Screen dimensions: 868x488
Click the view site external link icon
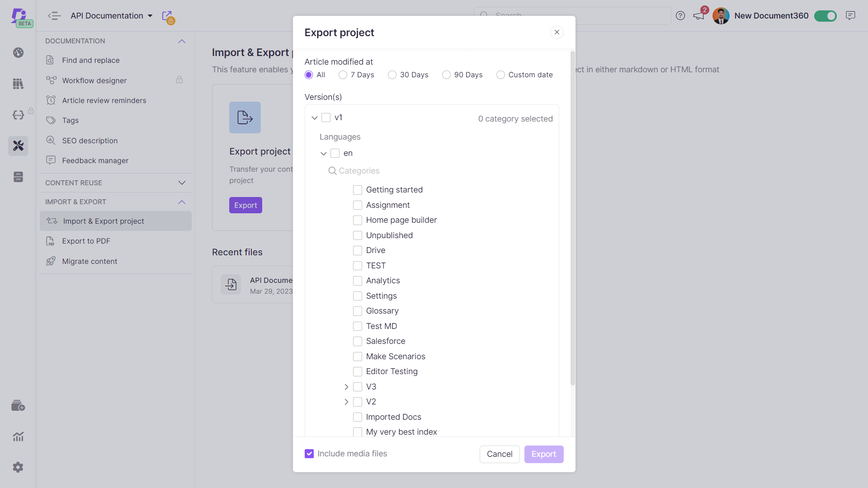[167, 16]
